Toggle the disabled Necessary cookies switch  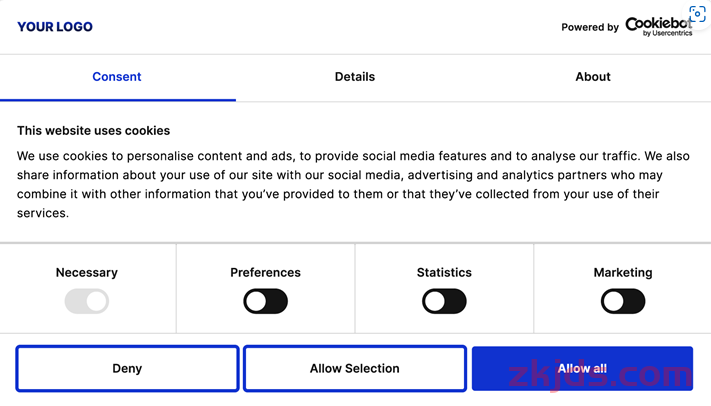(x=87, y=301)
